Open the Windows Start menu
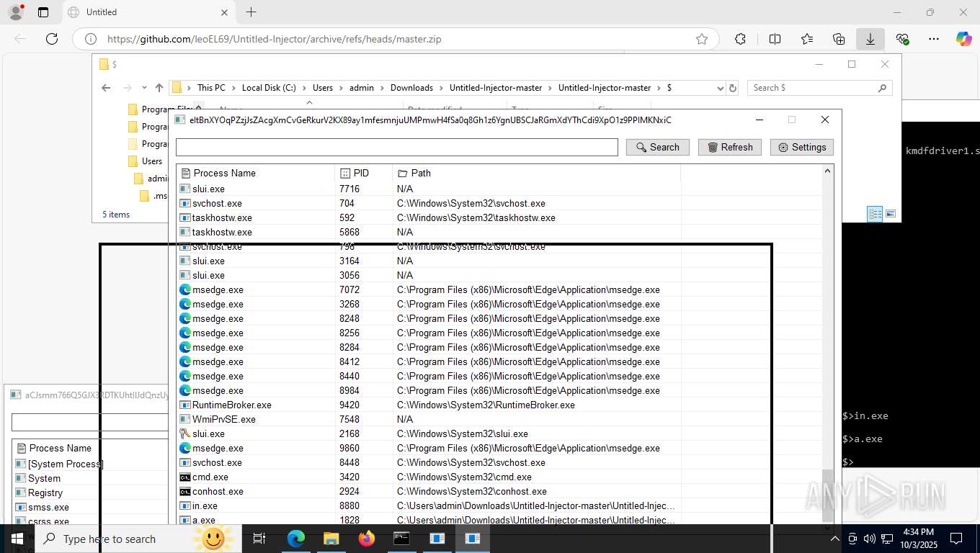Screen dimensions: 980x553 pos(17,539)
